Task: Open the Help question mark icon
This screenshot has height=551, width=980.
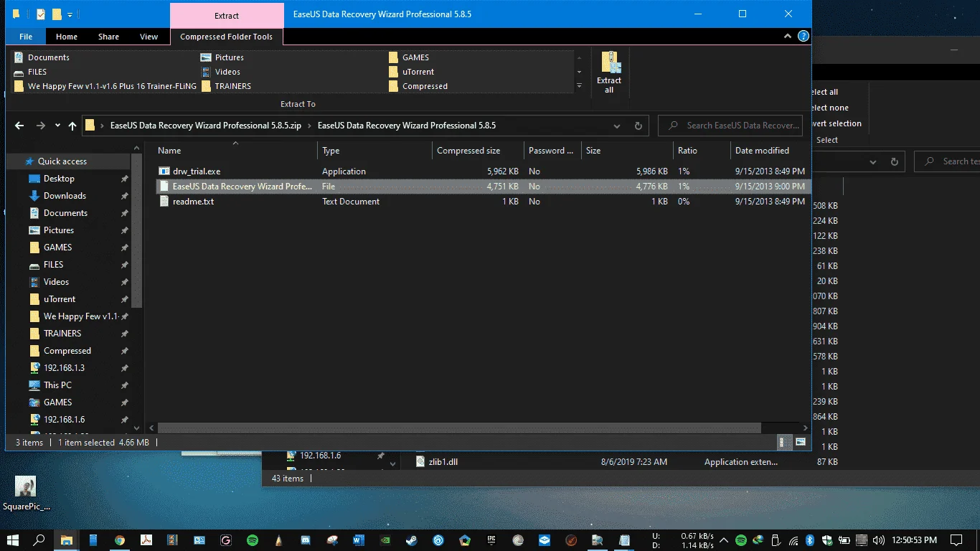Action: [x=804, y=36]
